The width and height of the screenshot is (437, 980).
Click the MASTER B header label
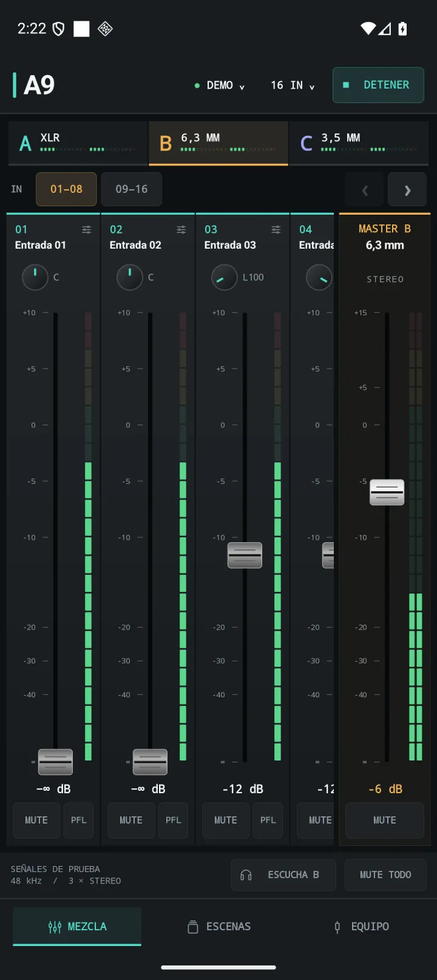point(385,229)
